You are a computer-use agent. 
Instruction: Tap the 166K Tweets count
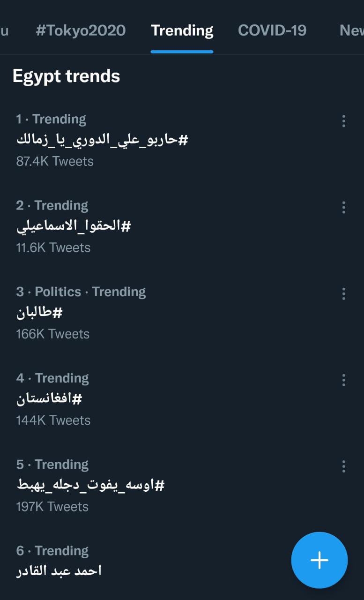(x=52, y=334)
